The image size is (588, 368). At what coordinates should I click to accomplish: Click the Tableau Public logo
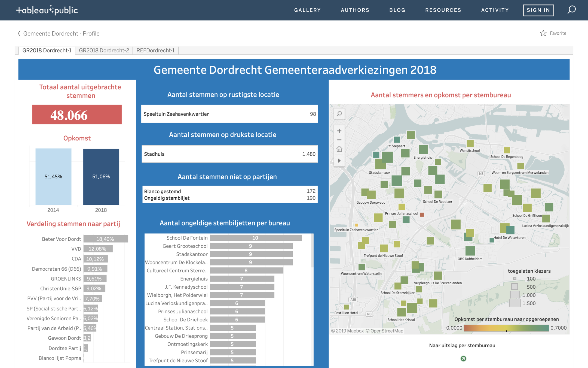47,10
